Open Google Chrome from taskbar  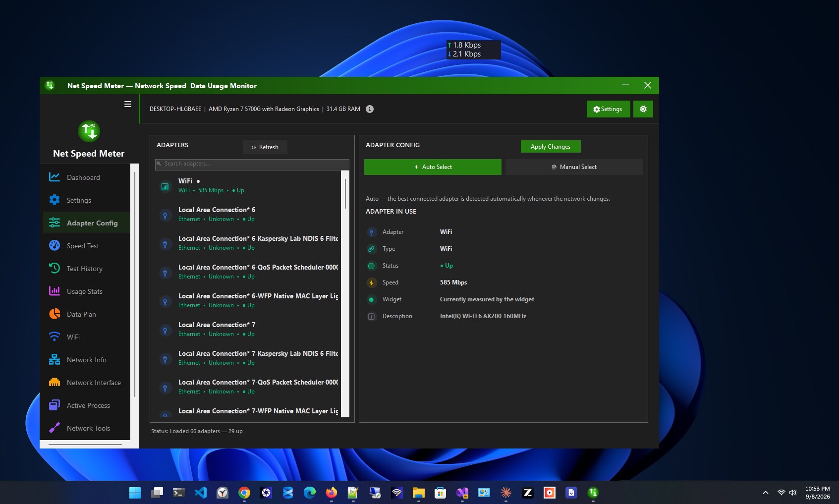244,493
